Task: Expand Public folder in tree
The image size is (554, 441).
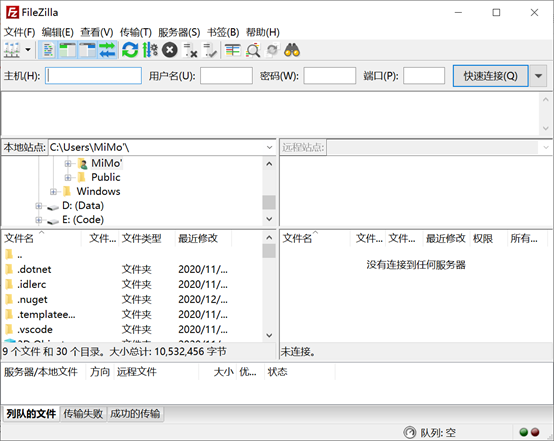Action: pyautogui.click(x=68, y=177)
